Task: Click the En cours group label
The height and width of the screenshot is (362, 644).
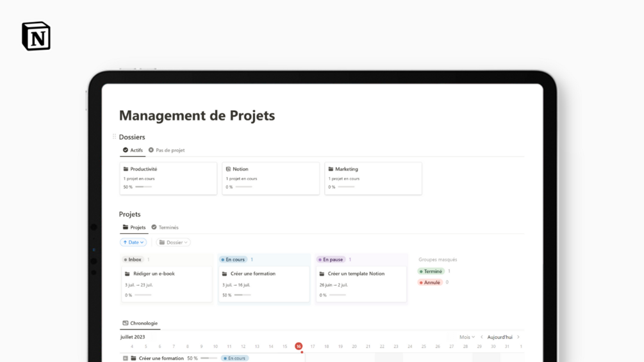Action: [x=233, y=259]
